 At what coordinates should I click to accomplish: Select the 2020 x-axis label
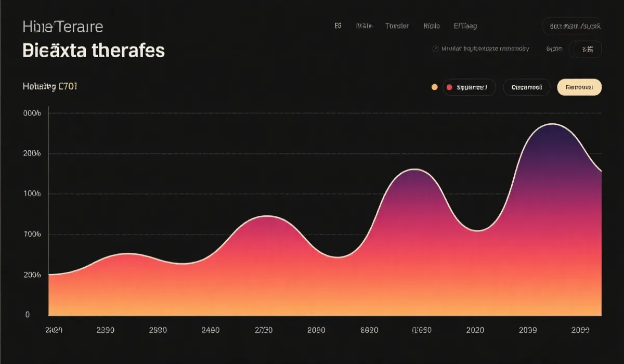pos(475,330)
